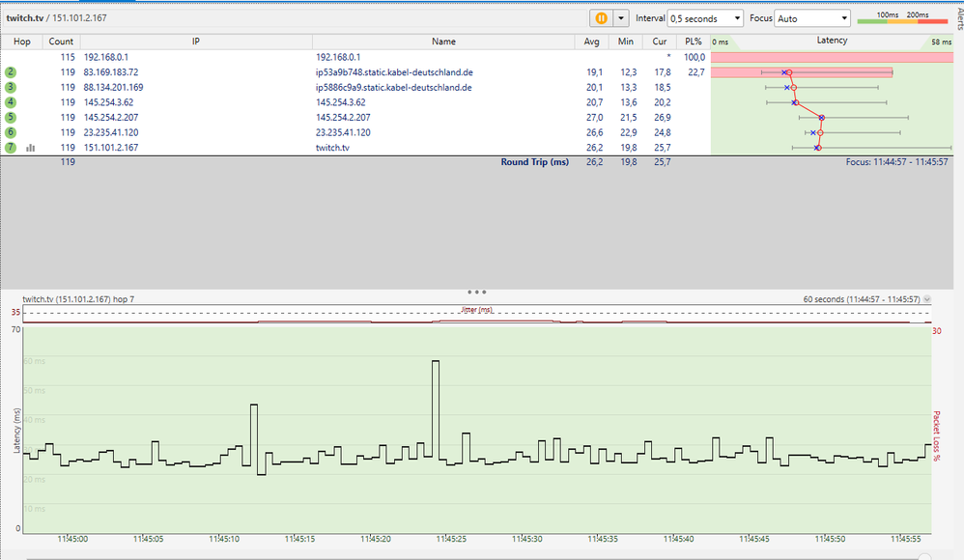Viewport: 964px width, 560px height.
Task: Select IP 88.134.201.169
Action: [113, 87]
